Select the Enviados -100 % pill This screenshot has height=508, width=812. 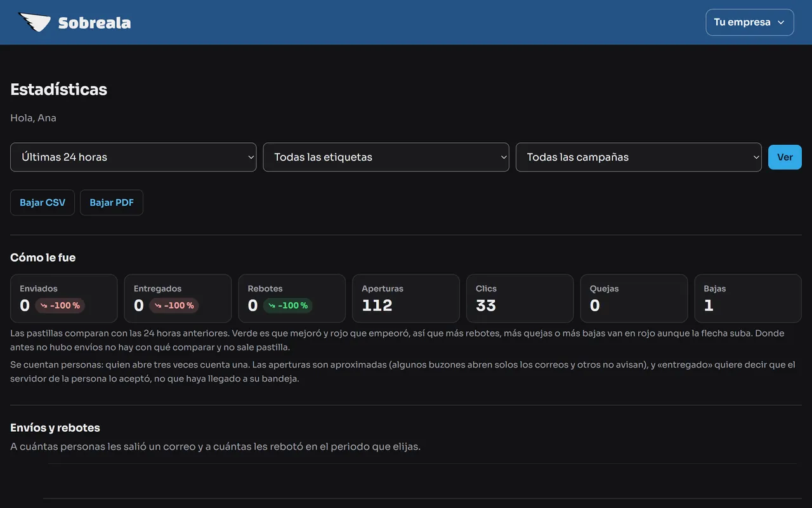click(x=60, y=305)
